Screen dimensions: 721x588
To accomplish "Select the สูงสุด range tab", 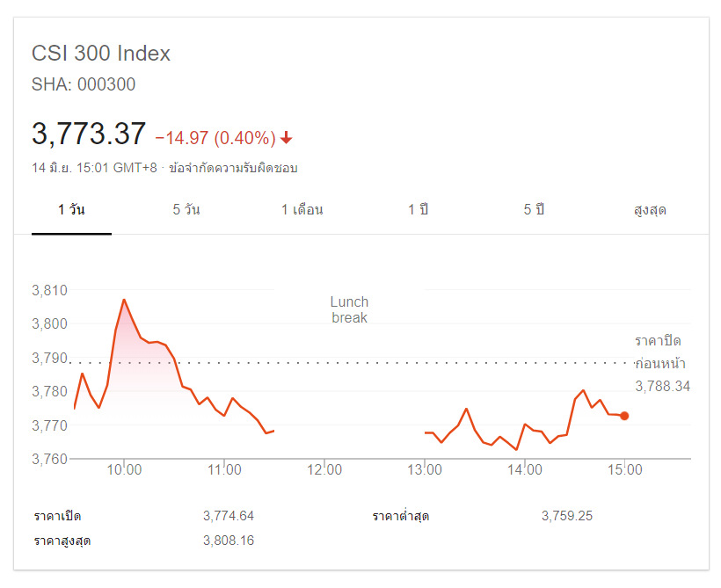I will [650, 210].
